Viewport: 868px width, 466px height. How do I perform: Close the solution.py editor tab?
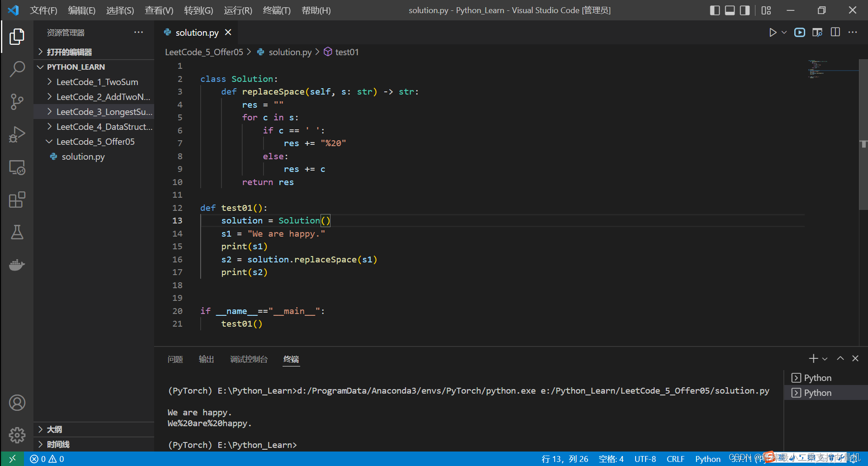228,33
